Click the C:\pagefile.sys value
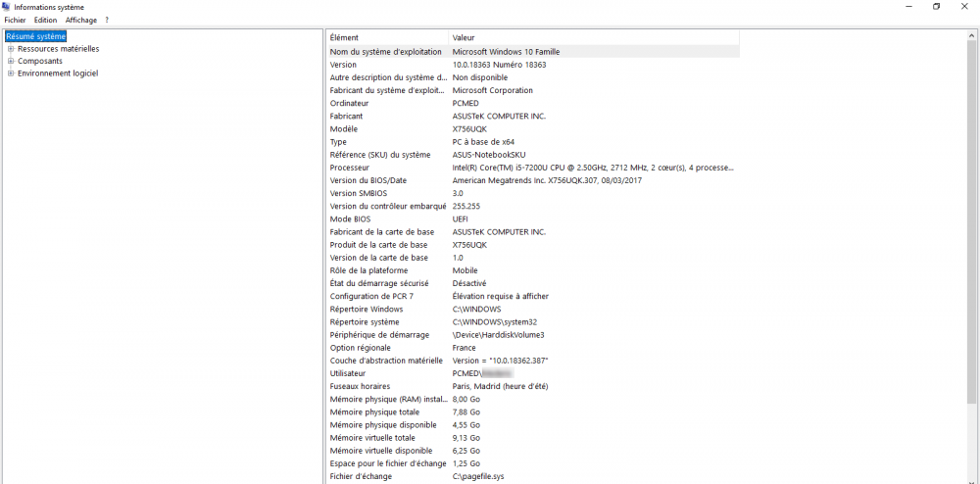Screen dimensions: 980x484 (478, 476)
